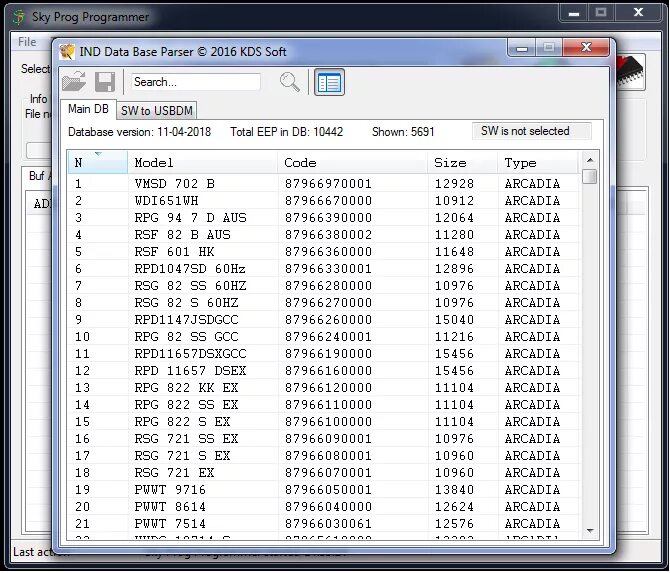Screen dimensions: 670x573
Task: Sort by the Size column header
Action: click(463, 162)
